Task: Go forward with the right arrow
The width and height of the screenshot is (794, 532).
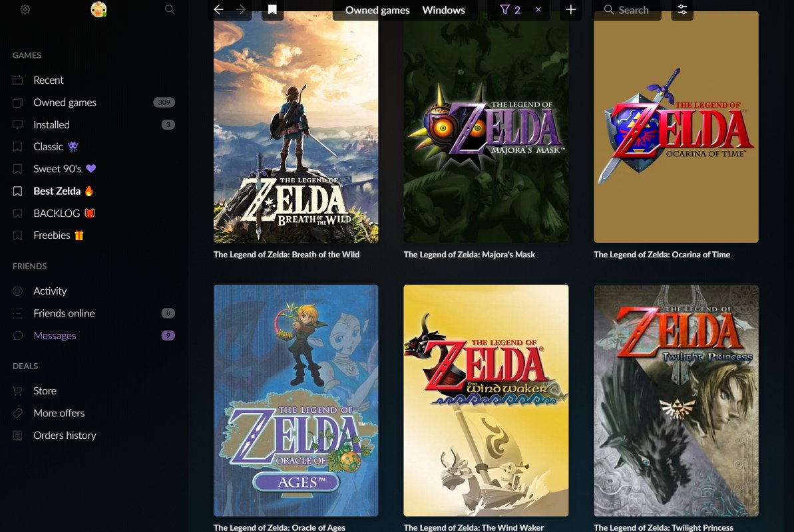Action: coord(240,9)
